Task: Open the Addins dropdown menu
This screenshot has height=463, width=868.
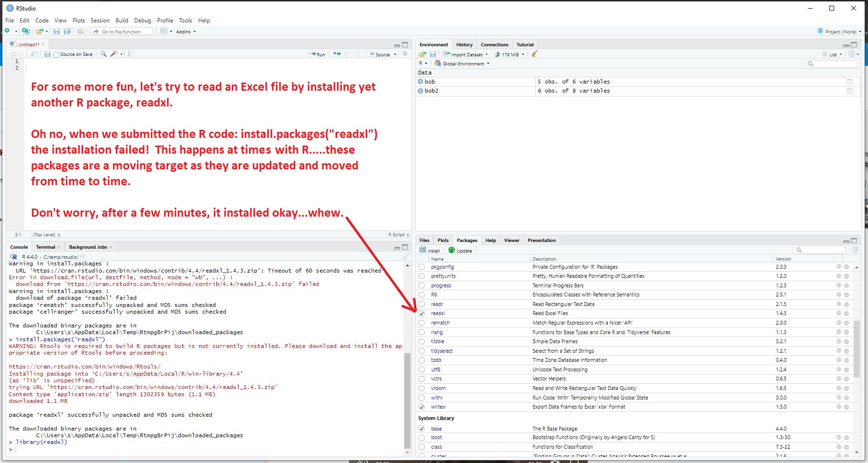Action: point(185,32)
